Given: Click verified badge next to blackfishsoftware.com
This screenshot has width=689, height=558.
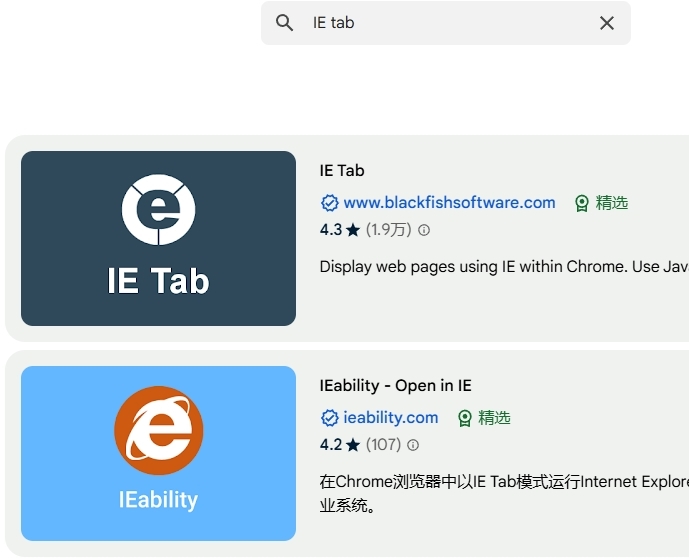Looking at the screenshot, I should pos(330,203).
